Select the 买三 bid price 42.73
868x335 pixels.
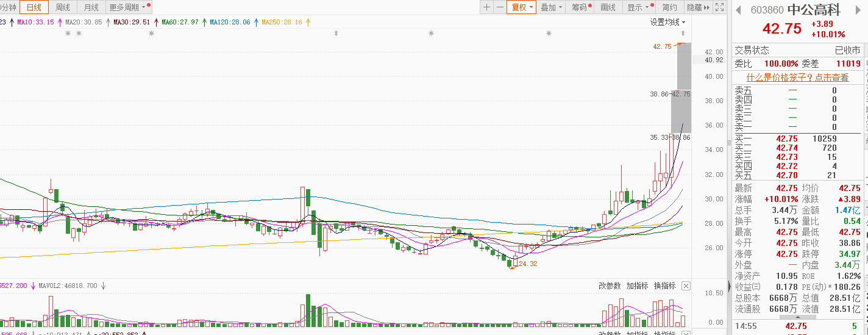[x=787, y=157]
